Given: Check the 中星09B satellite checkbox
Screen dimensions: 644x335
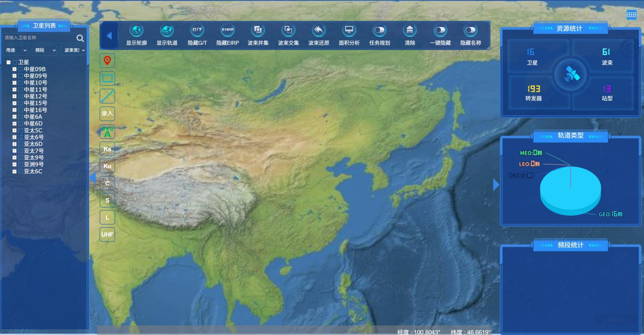Looking at the screenshot, I should (x=21, y=69).
